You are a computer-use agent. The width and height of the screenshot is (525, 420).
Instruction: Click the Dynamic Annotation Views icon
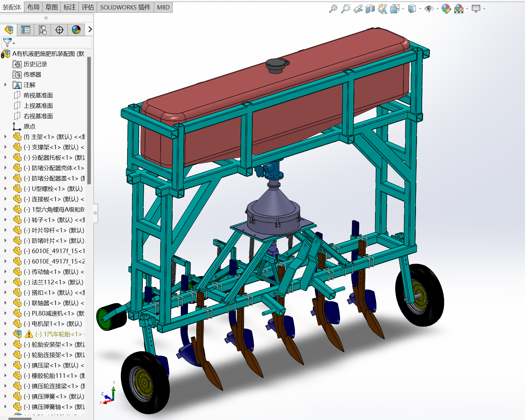click(383, 9)
